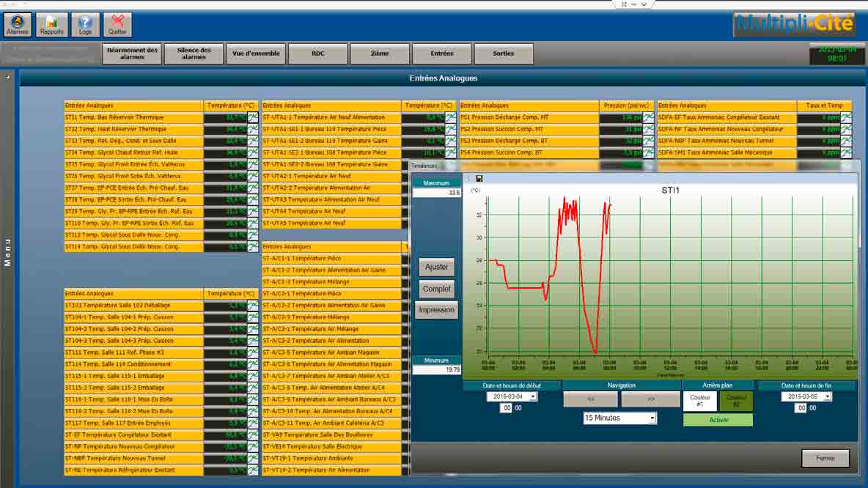Go to the Sorties page
The image size is (868, 488).
(x=503, y=53)
